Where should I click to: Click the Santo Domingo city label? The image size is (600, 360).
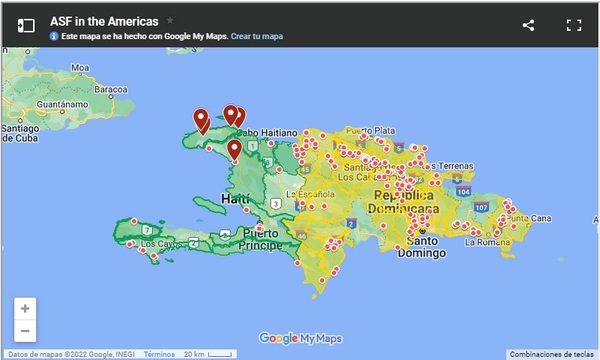[422, 247]
